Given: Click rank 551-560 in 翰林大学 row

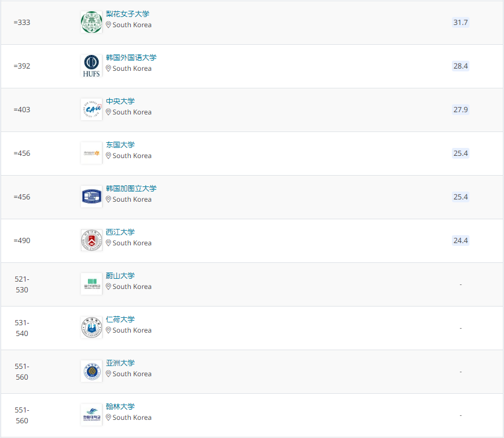Looking at the screenshot, I should tap(22, 415).
